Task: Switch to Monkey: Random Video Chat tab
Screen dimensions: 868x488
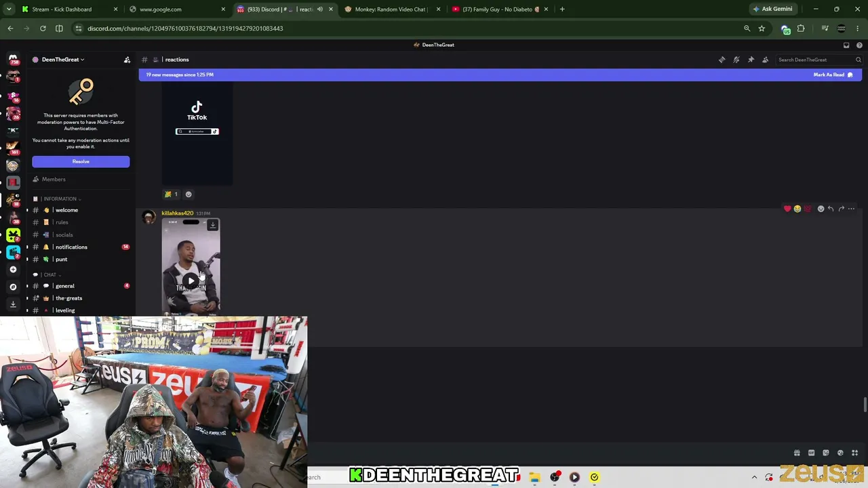Action: click(x=393, y=9)
